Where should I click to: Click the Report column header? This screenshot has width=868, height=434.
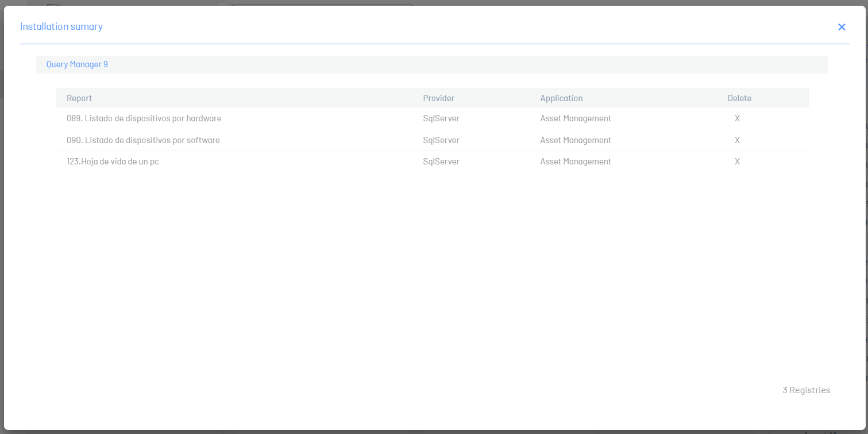[x=79, y=98]
